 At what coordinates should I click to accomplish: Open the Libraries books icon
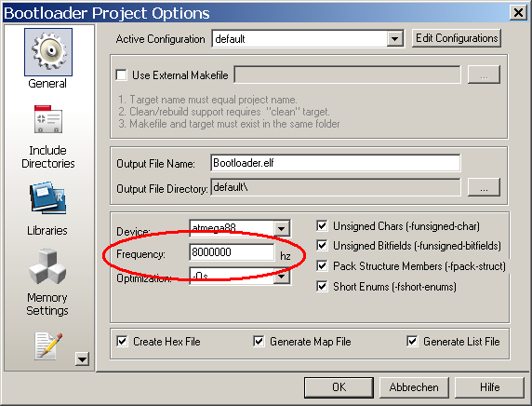47,197
